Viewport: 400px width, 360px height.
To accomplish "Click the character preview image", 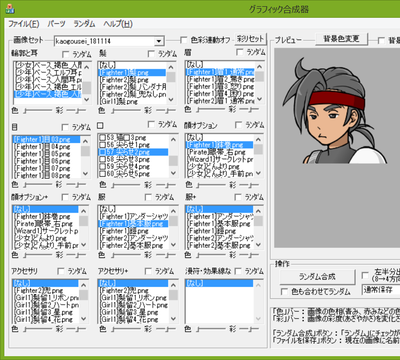I will (x=335, y=110).
